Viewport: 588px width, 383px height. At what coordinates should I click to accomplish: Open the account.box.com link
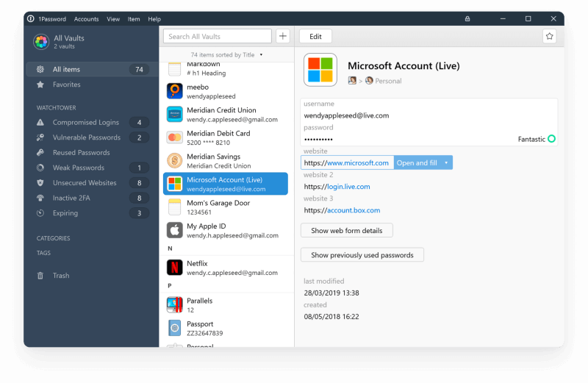click(x=354, y=210)
